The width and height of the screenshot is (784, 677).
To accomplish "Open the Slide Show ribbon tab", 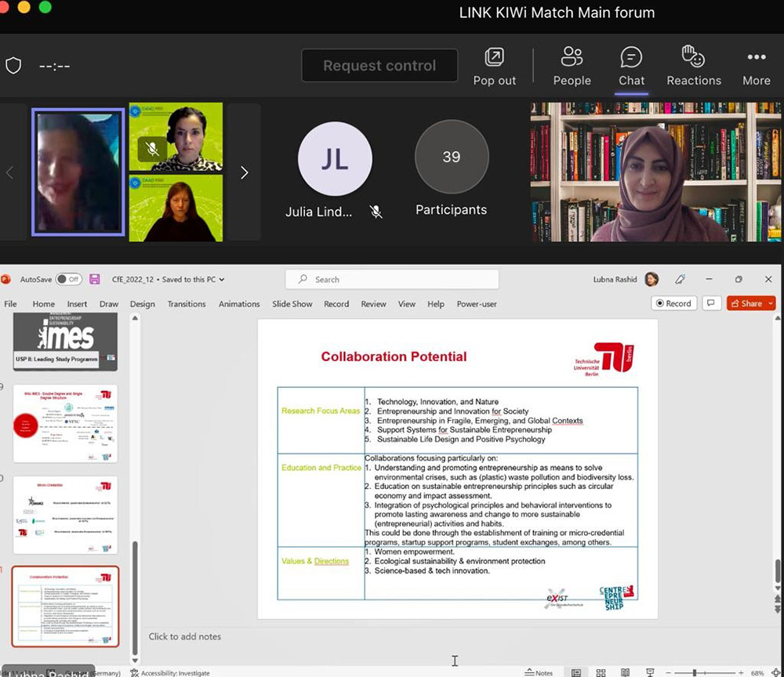I will [291, 304].
